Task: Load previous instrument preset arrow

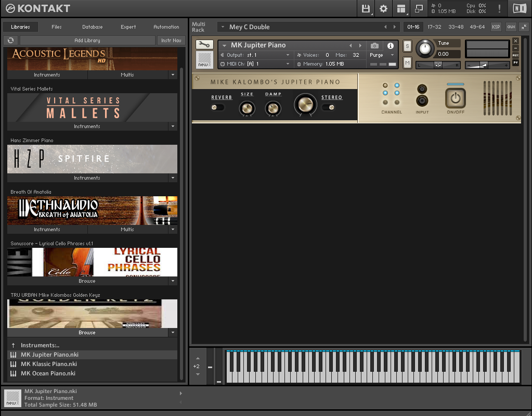Action: pos(351,45)
